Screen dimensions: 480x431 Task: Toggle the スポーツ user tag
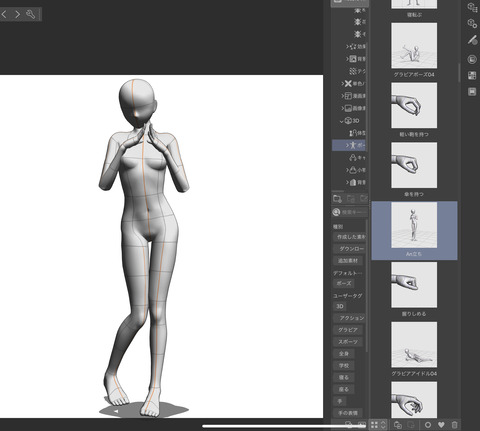348,342
